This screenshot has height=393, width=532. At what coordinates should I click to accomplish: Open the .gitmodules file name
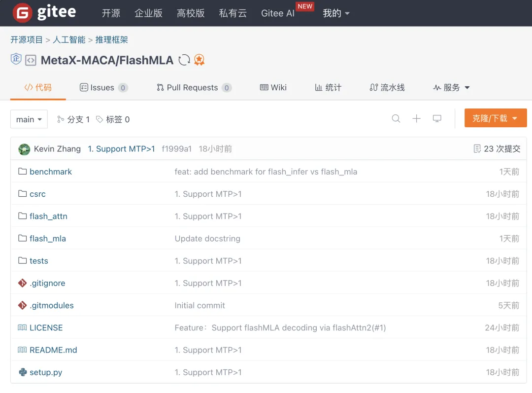52,305
